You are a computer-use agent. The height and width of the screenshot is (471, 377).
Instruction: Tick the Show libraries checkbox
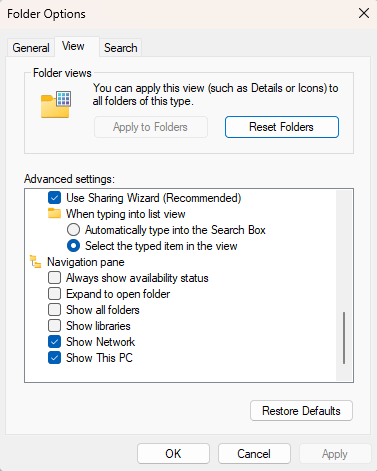click(54, 326)
